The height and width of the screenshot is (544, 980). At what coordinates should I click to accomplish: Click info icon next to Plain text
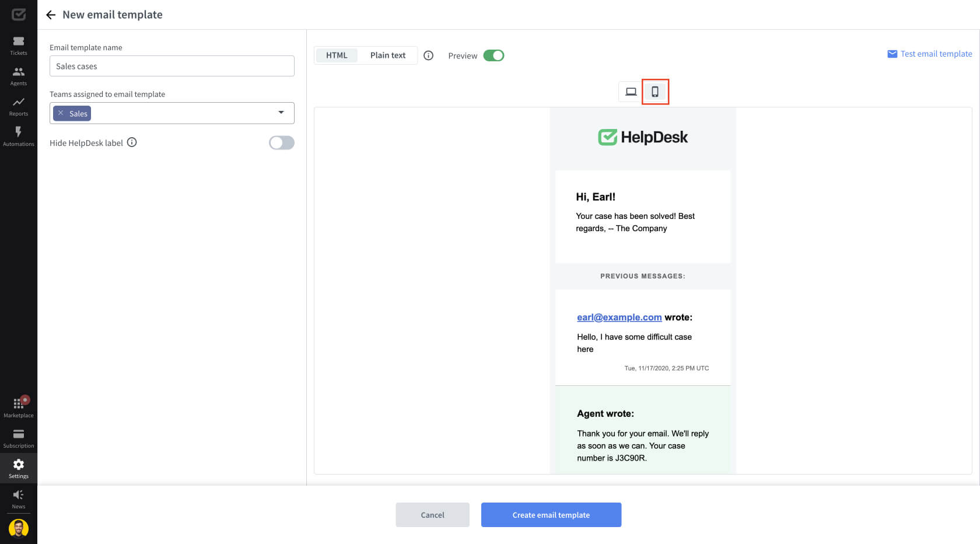[x=428, y=55]
